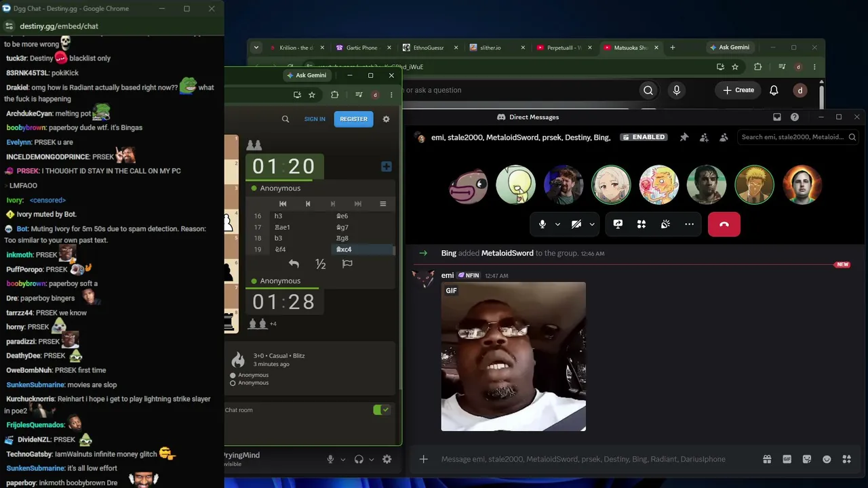Expand microphone options arrow in Discord call
The image size is (868, 488).
[557, 224]
